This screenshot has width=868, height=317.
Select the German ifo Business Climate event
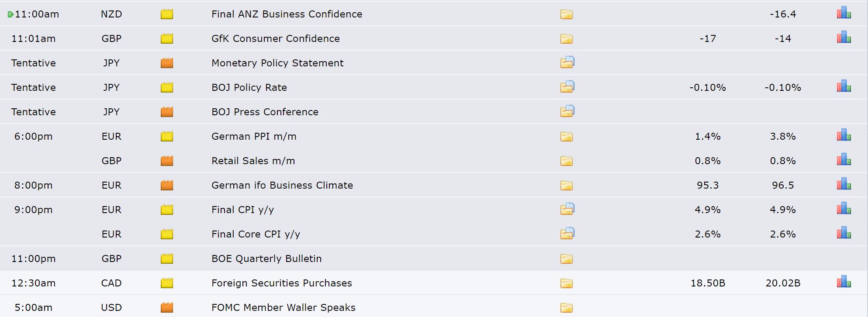pos(282,185)
